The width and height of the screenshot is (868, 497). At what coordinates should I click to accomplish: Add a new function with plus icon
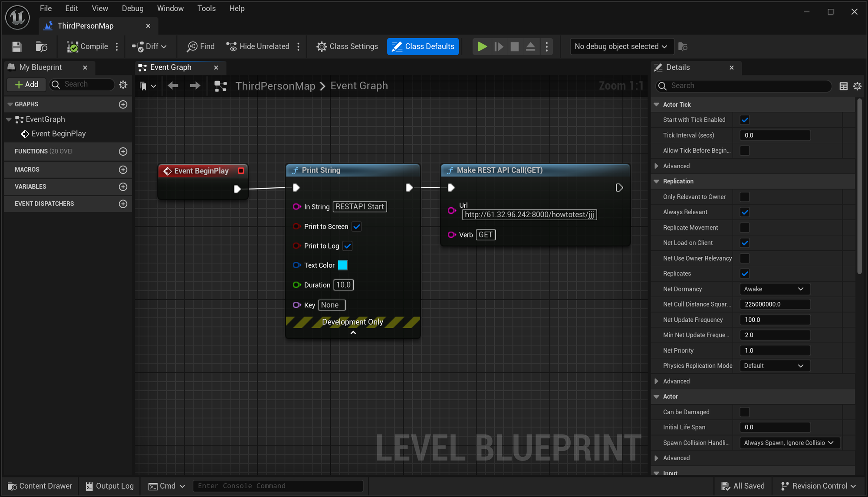pos(123,151)
